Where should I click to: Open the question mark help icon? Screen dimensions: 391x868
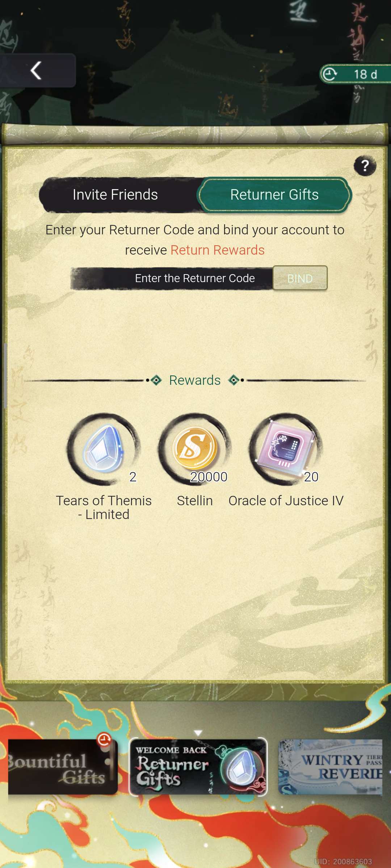click(365, 166)
